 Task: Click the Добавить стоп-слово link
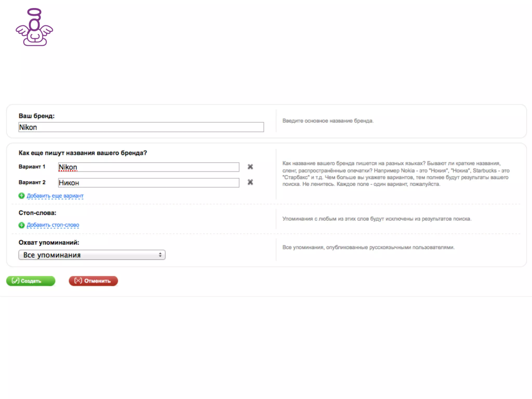click(53, 225)
